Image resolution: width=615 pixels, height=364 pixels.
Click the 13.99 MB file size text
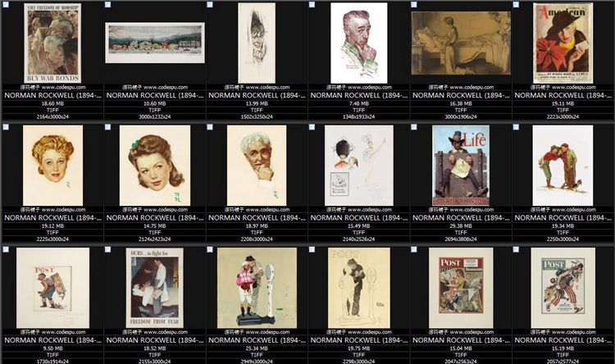coord(257,103)
